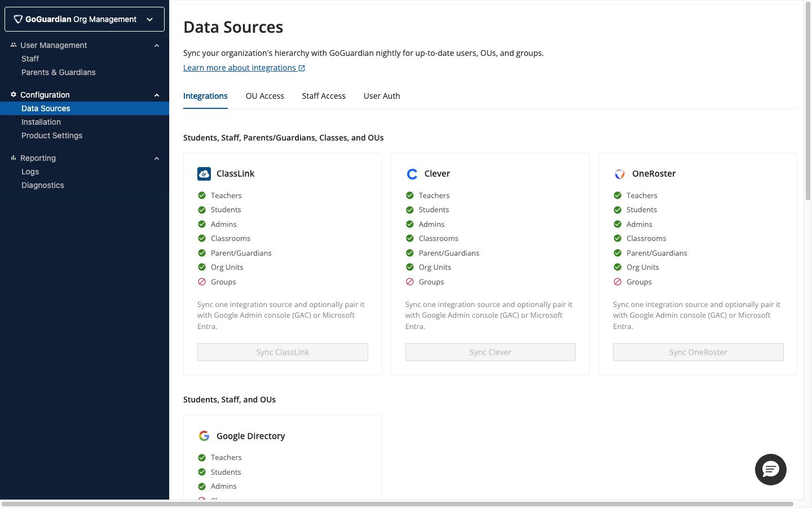Collapse the Reporting section chevron
Screen dimensions: 812x508
pos(157,158)
